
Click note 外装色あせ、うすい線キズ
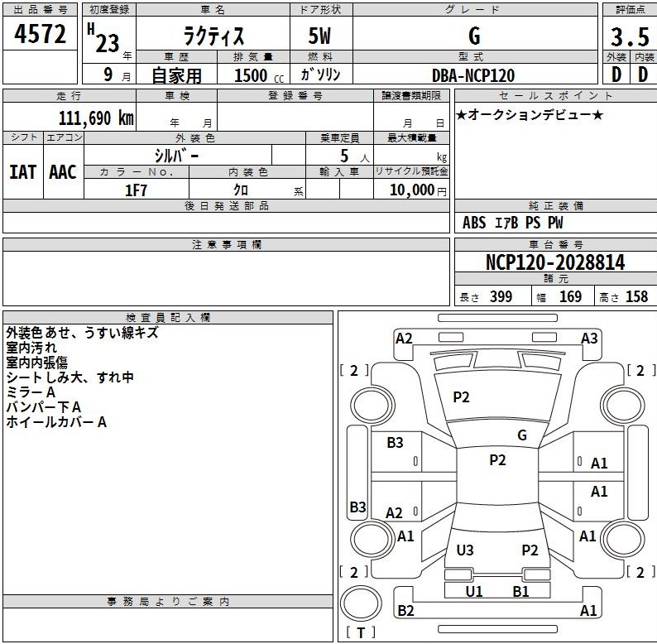pos(82,333)
